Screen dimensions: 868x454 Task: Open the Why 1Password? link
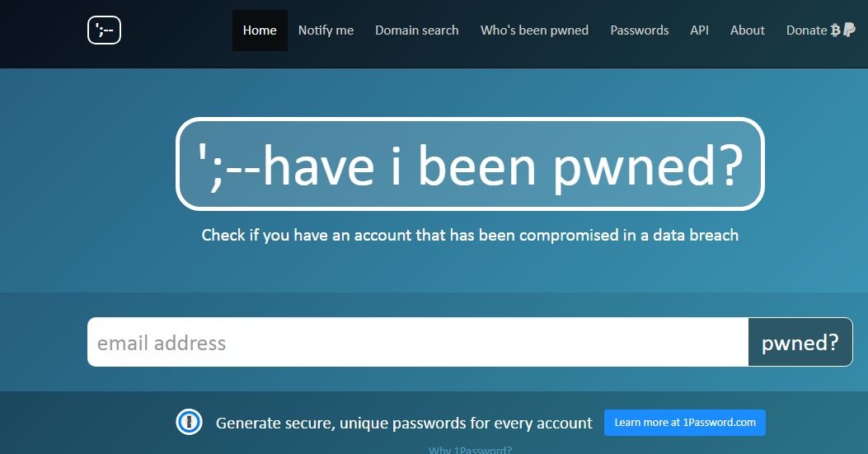click(x=470, y=450)
